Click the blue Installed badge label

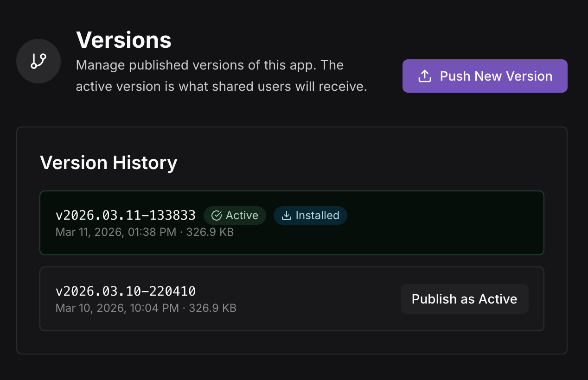click(x=317, y=215)
